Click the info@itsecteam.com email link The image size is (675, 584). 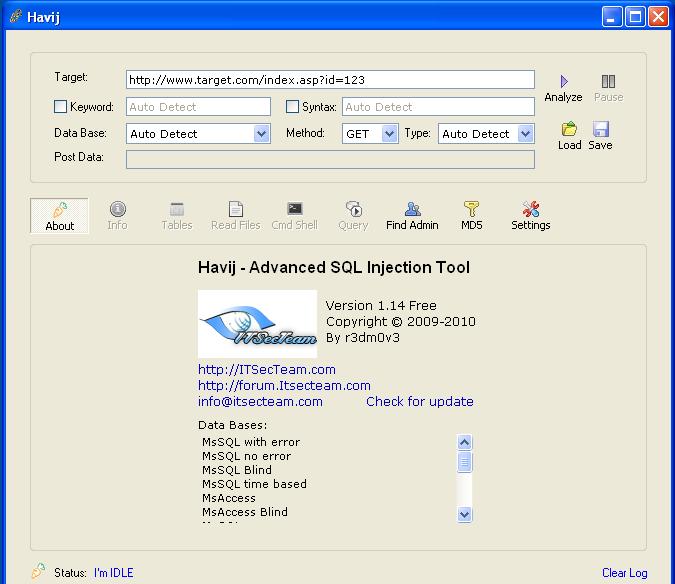(260, 402)
